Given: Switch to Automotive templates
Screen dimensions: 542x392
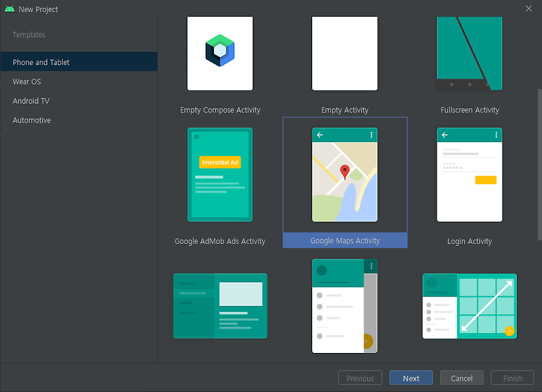Looking at the screenshot, I should point(79,120).
